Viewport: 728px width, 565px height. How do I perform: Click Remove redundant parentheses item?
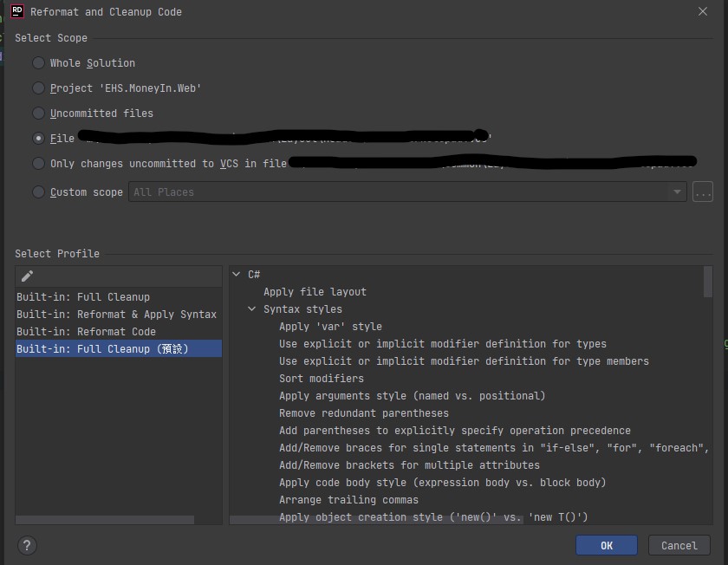click(x=364, y=412)
